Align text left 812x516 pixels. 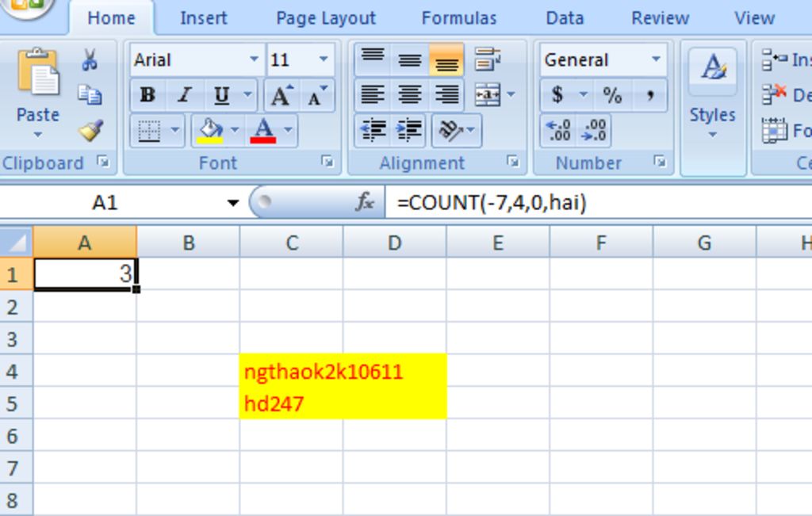pyautogui.click(x=373, y=94)
